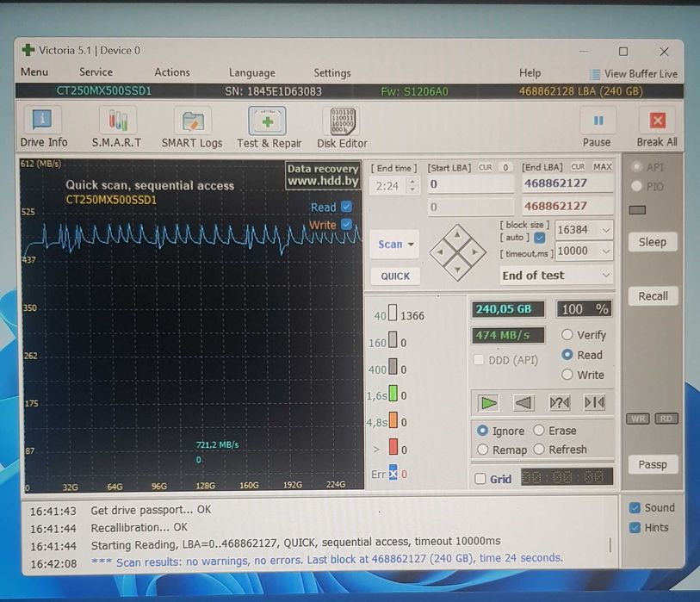Image resolution: width=700 pixels, height=602 pixels.
Task: Click the www.hdd.by data recovery link
Action: coord(323,182)
